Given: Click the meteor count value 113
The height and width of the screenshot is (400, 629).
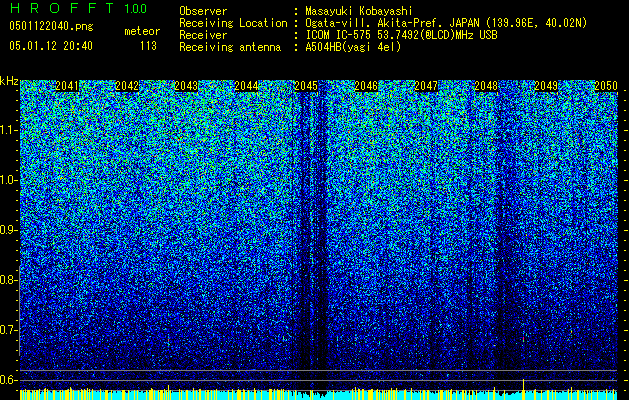Looking at the screenshot, I should click(x=148, y=46).
